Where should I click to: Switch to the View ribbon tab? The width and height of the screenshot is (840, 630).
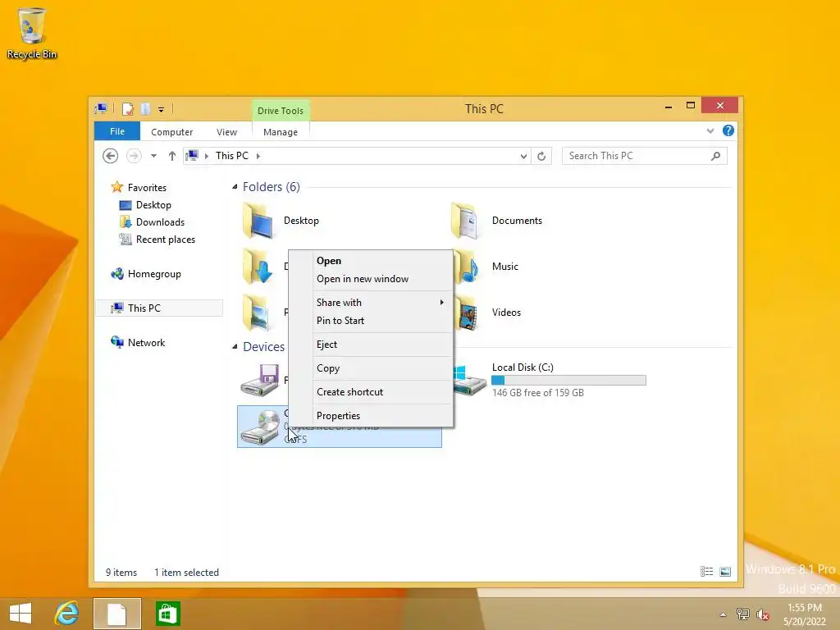(226, 132)
